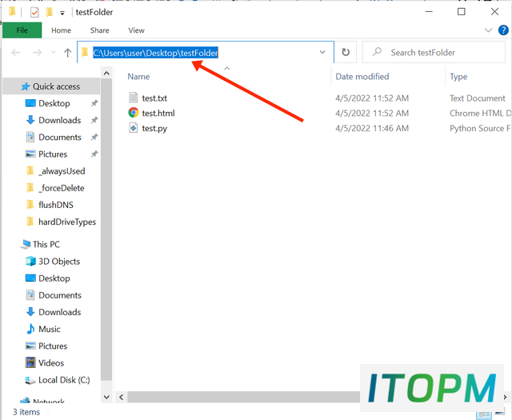Expand the ribbon with the chevron
Image resolution: width=512 pixels, height=420 pixels.
click(488, 30)
